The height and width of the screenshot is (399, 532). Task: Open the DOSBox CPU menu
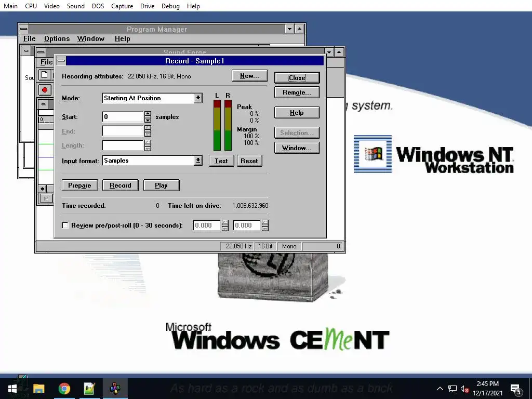point(31,6)
